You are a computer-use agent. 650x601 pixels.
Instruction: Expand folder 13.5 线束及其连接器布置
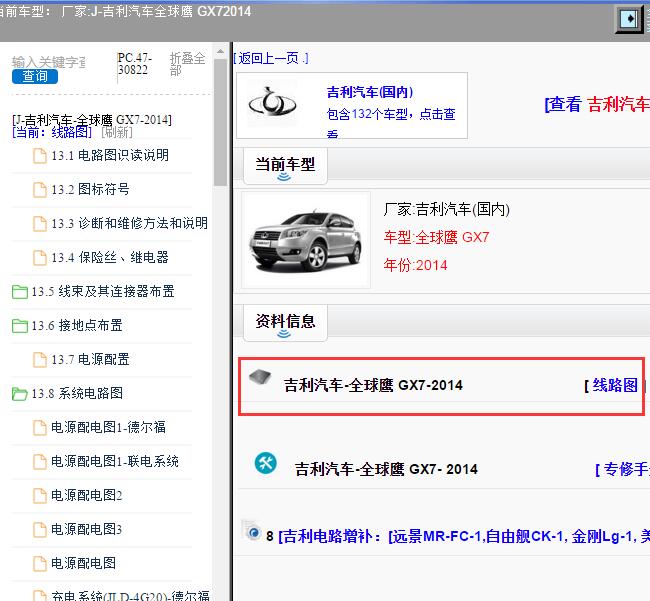103,291
